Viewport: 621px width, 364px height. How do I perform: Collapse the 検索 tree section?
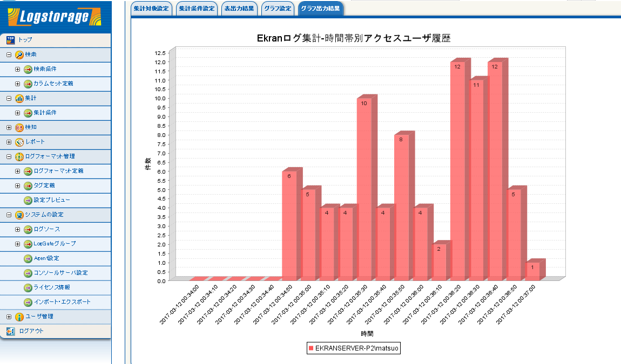pos(9,54)
